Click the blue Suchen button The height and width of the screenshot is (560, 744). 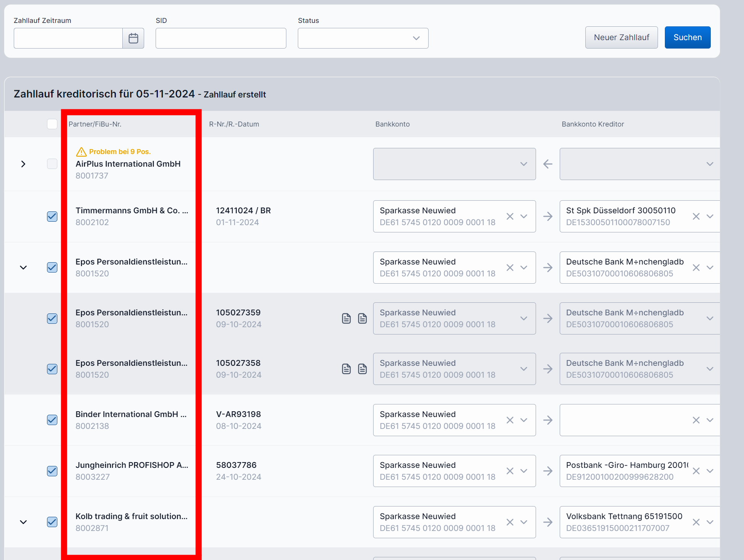point(687,37)
